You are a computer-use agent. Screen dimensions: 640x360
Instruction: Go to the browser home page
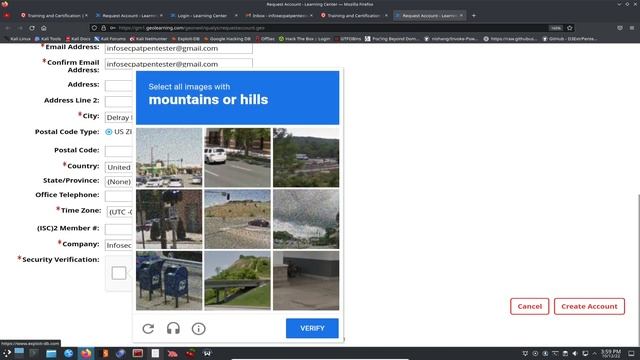click(44, 28)
